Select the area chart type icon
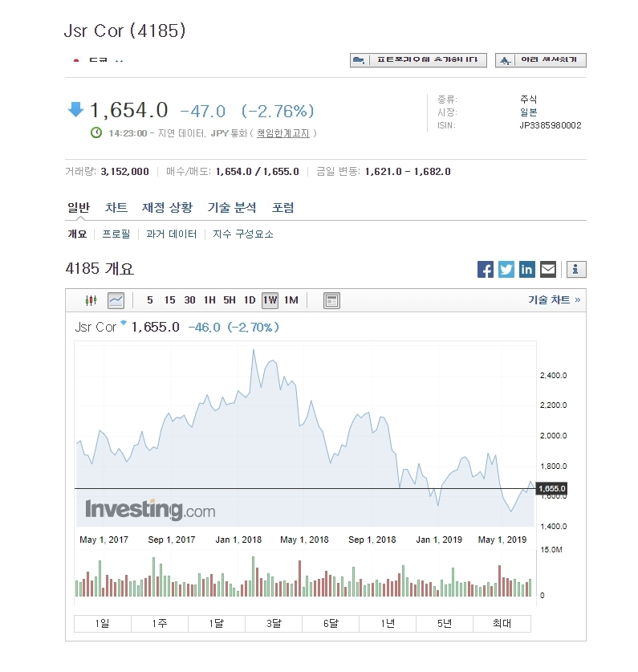 click(116, 300)
